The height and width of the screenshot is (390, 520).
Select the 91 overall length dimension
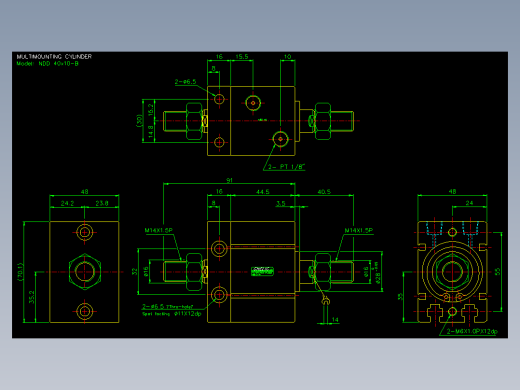tap(229, 180)
